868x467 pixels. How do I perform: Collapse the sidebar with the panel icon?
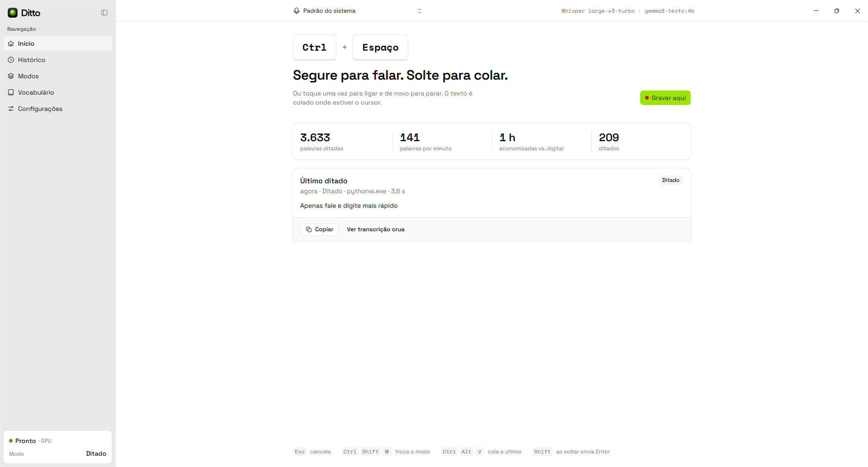click(104, 13)
